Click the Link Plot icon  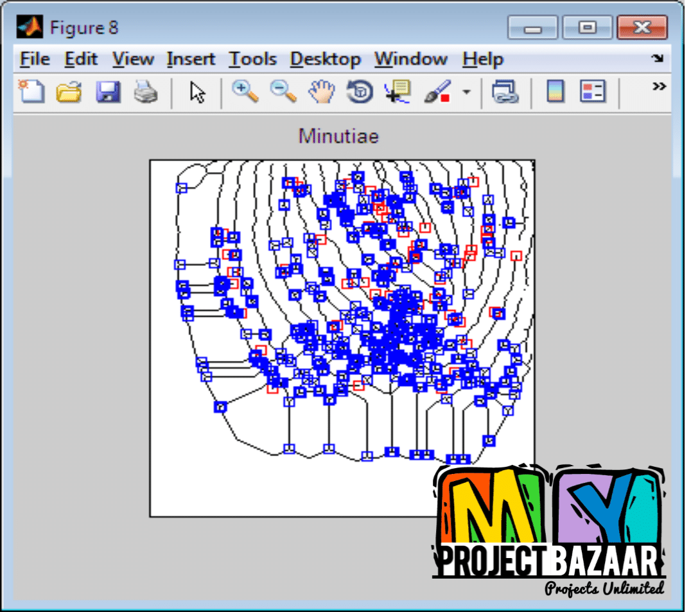[505, 92]
